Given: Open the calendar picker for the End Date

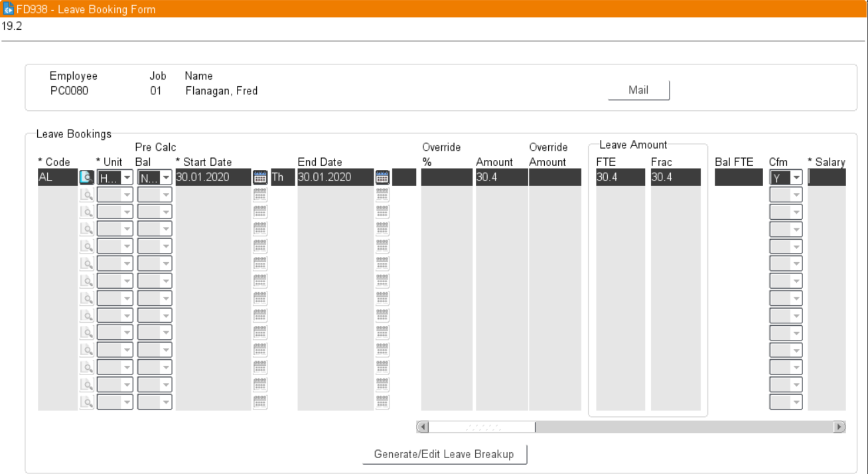Looking at the screenshot, I should click(382, 176).
